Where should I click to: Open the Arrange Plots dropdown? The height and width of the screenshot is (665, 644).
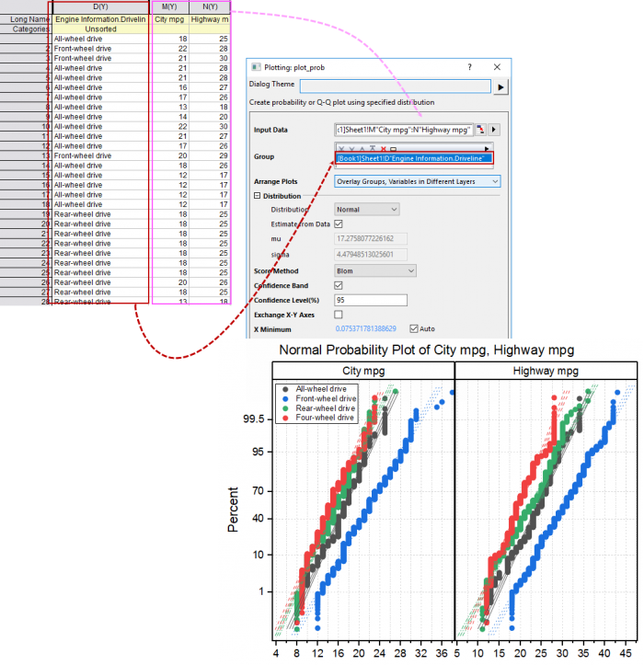click(418, 182)
